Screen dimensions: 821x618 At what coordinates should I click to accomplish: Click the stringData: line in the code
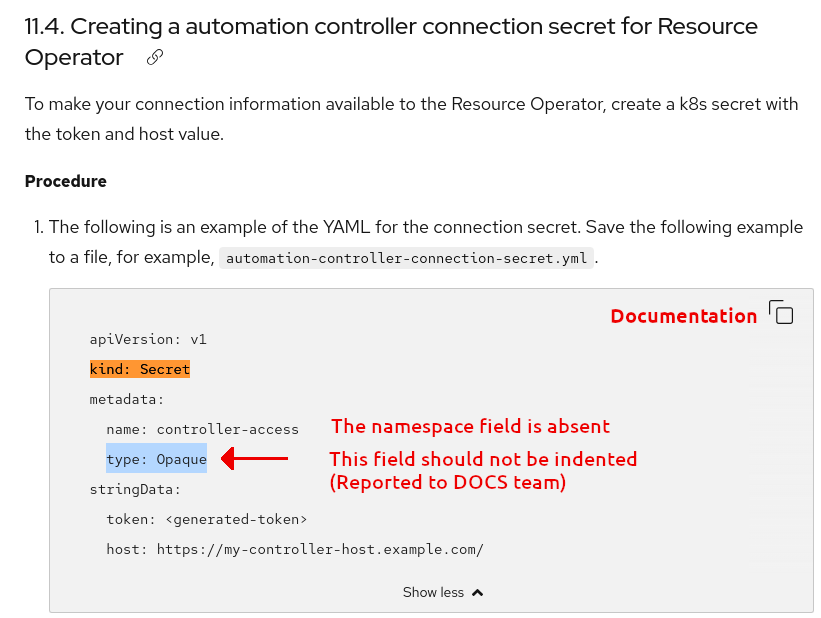tap(135, 489)
